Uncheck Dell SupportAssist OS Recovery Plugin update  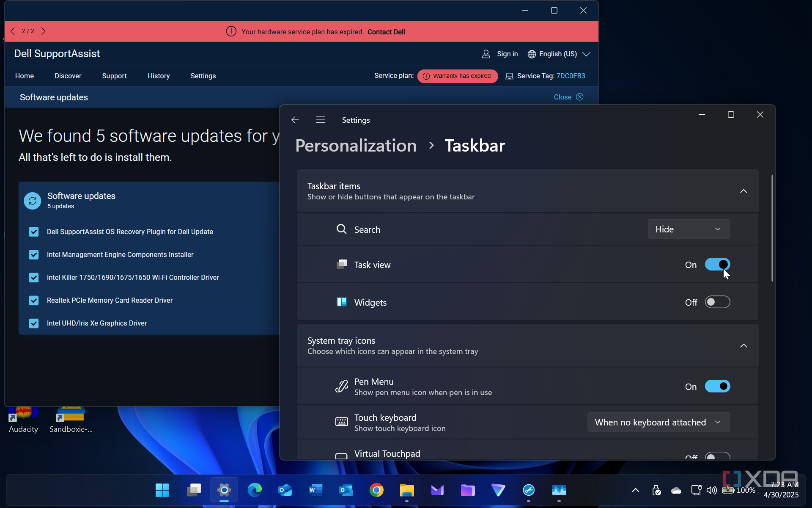click(x=34, y=232)
